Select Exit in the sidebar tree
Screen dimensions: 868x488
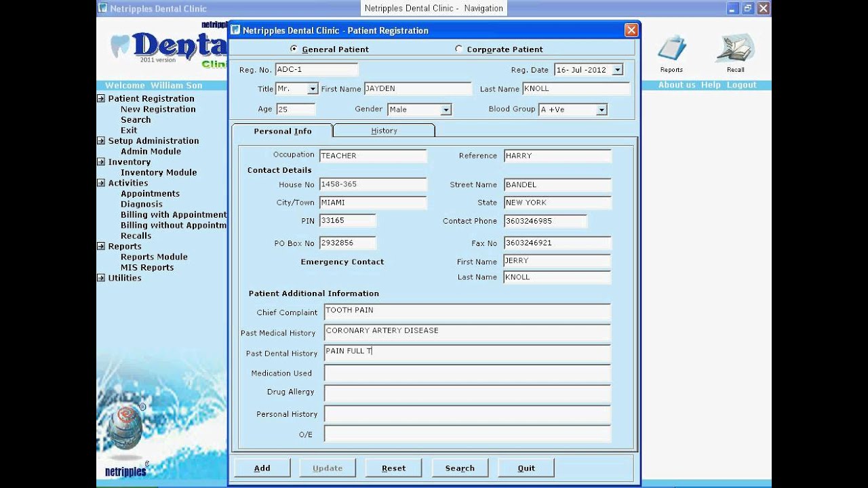(x=129, y=130)
